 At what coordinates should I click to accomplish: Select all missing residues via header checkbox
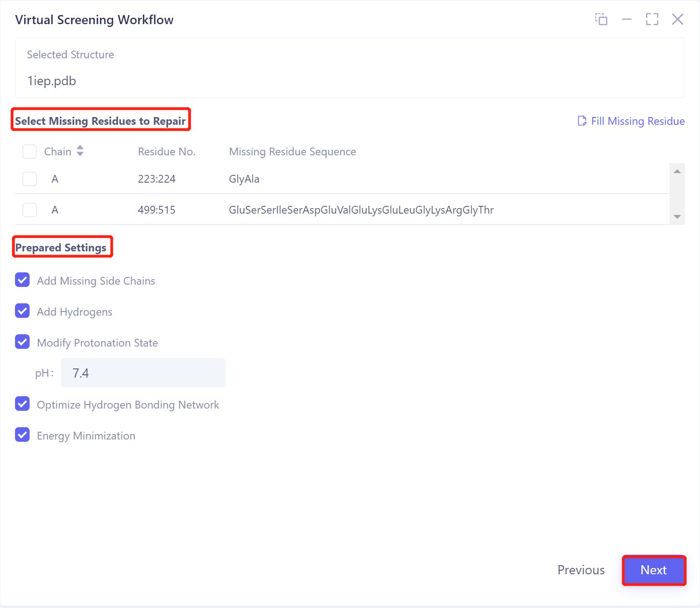(x=29, y=151)
